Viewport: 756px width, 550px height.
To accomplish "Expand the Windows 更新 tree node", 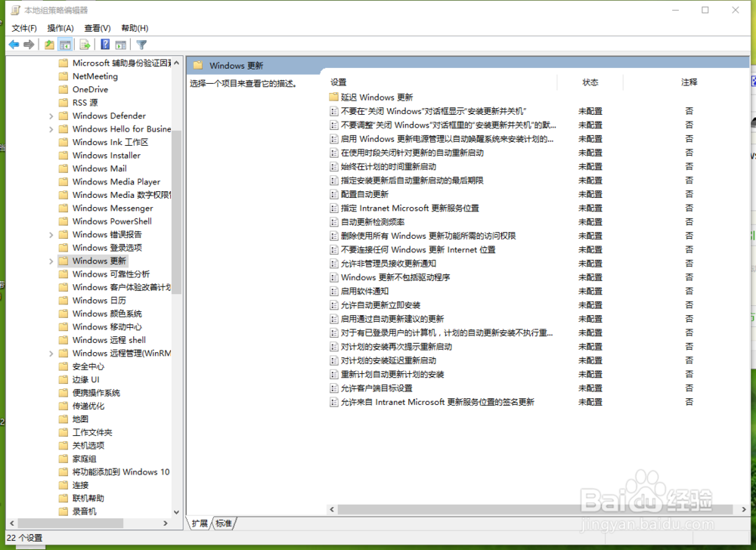I will pos(51,261).
